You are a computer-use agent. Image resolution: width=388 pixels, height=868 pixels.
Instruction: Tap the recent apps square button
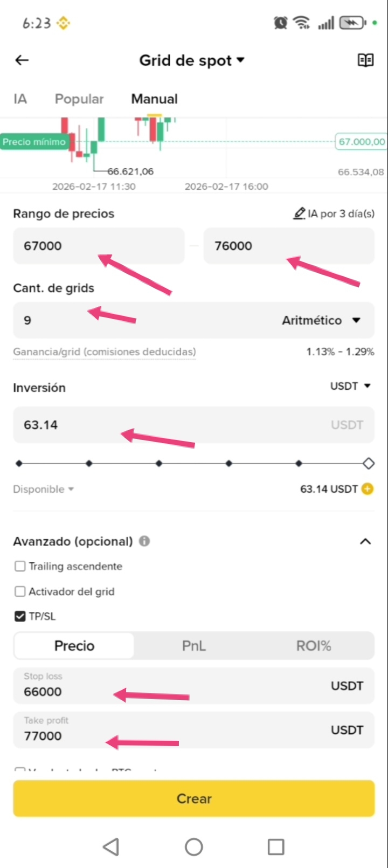pyautogui.click(x=276, y=846)
